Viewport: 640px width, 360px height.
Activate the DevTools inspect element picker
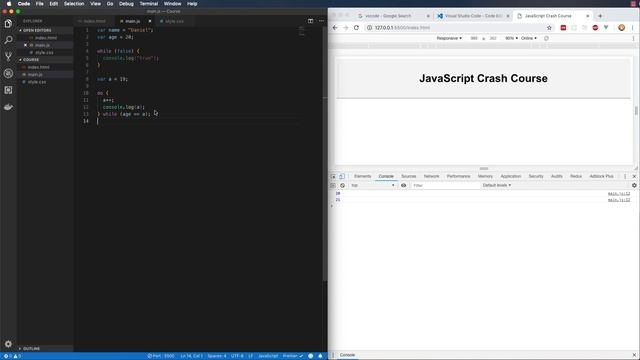pos(333,176)
